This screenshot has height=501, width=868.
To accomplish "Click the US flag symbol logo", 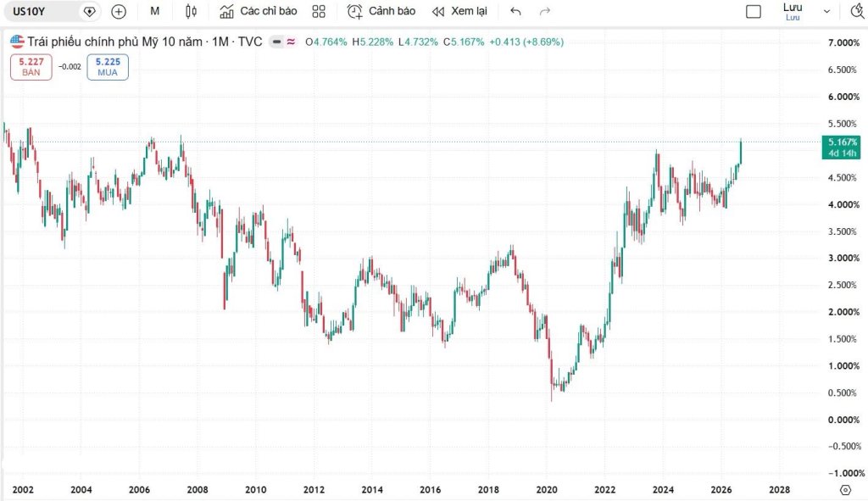I will [x=17, y=42].
